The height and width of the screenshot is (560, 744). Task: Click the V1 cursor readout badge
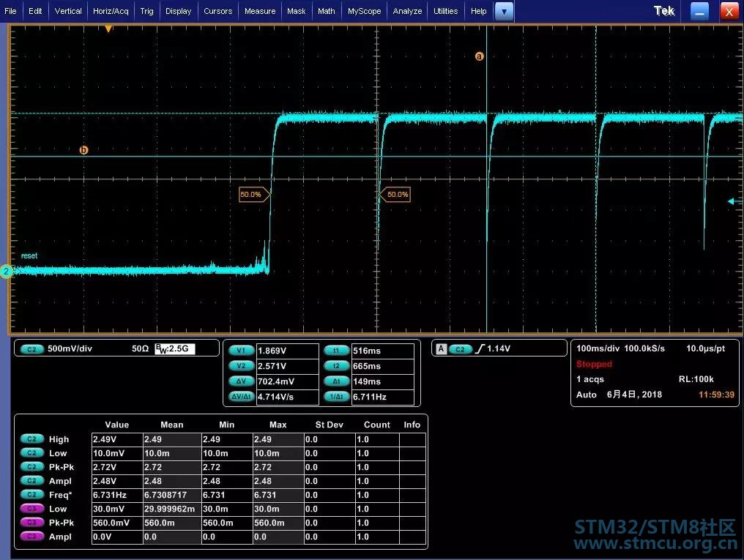(x=241, y=351)
